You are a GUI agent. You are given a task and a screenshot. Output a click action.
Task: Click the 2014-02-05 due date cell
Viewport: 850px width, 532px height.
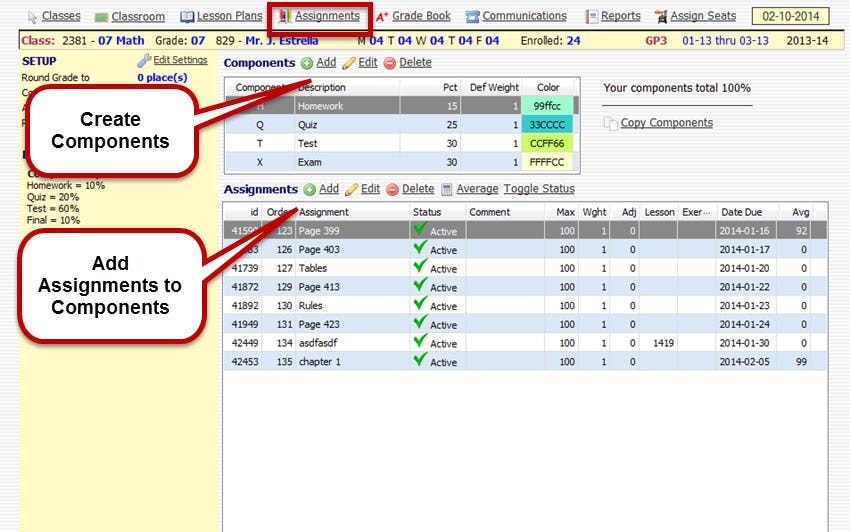pos(744,362)
